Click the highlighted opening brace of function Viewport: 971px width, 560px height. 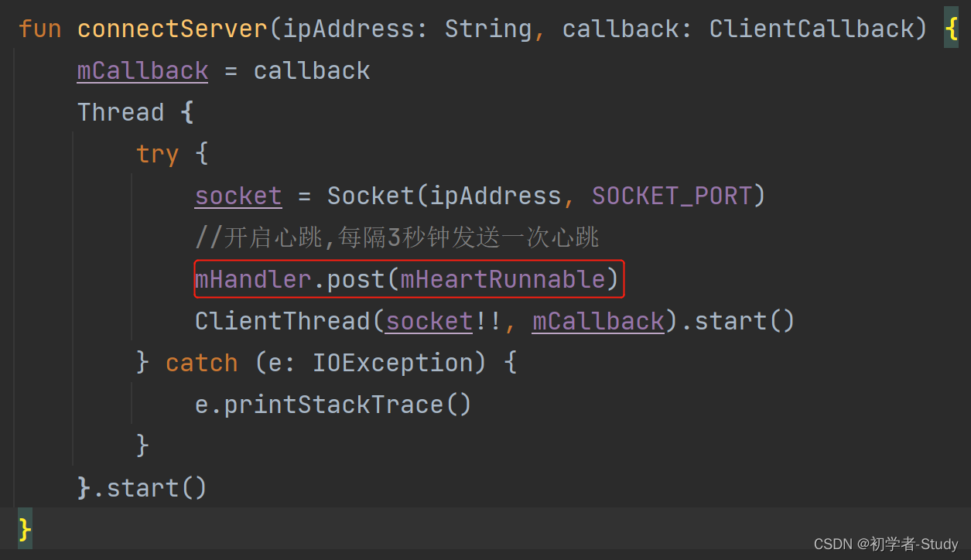[951, 29]
